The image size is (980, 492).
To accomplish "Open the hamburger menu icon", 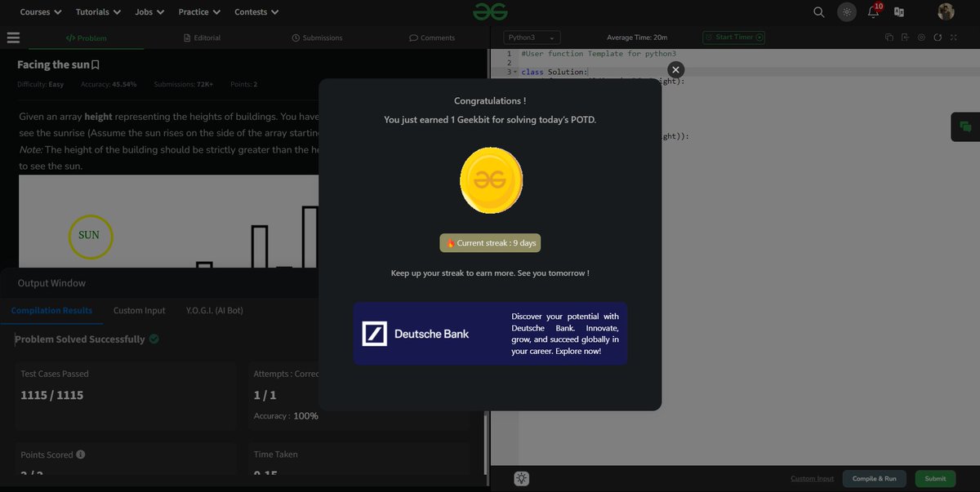I will (13, 38).
